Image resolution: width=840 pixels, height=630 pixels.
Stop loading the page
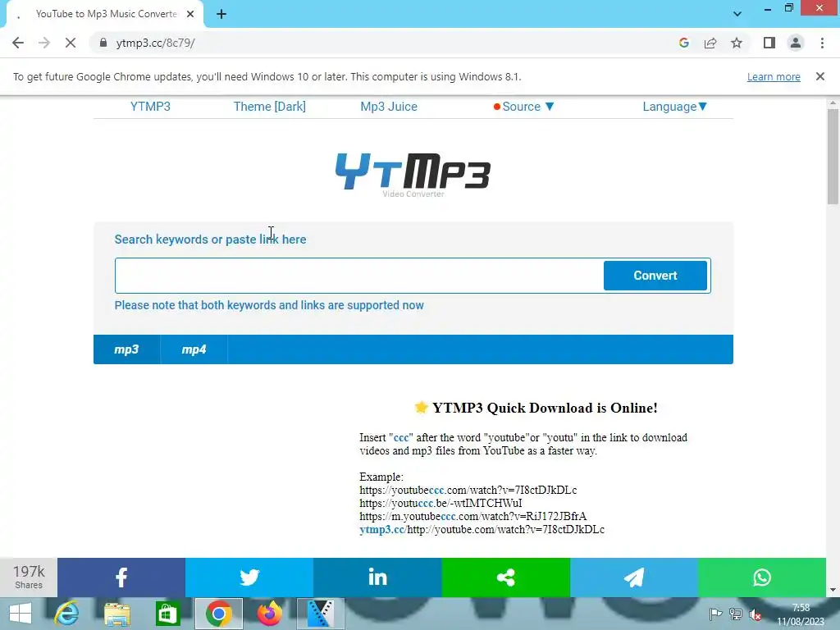(x=71, y=43)
